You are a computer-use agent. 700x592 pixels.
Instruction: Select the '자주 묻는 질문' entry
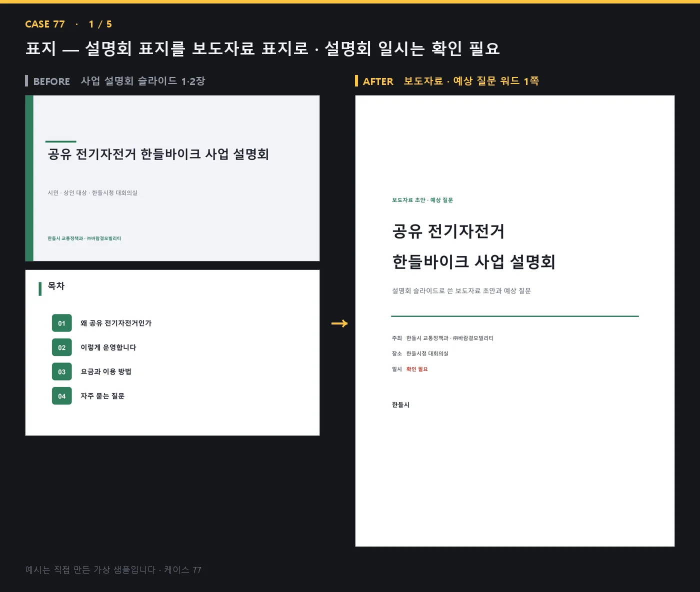coord(102,396)
